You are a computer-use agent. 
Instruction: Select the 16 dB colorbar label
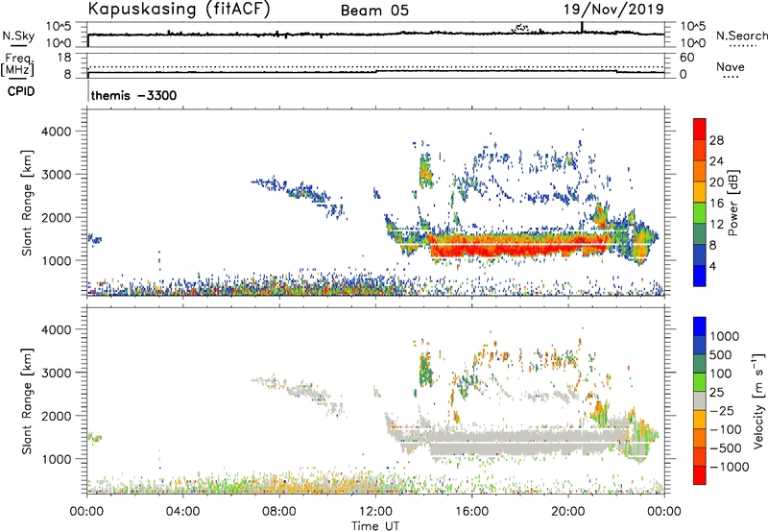pos(716,204)
